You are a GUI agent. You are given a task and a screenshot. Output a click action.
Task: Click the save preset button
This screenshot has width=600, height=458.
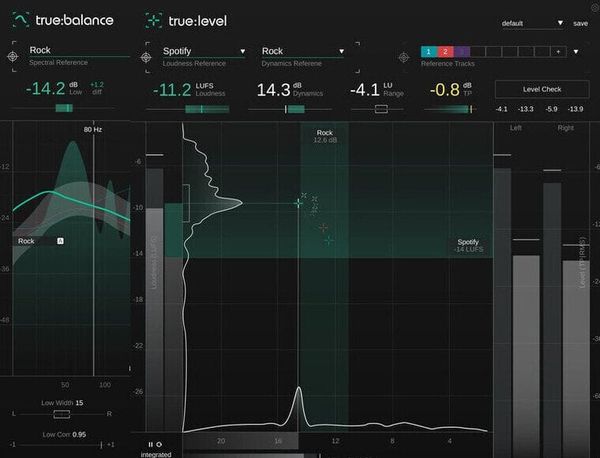pos(580,23)
